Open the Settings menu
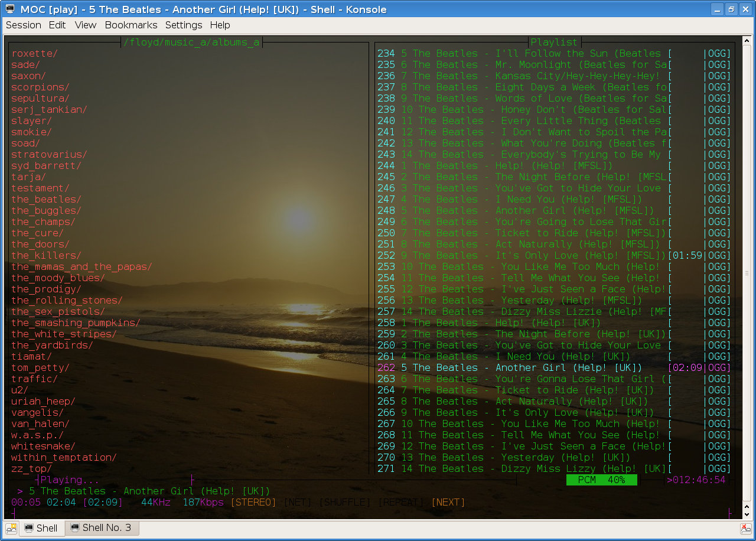This screenshot has height=541, width=756. pos(184,25)
